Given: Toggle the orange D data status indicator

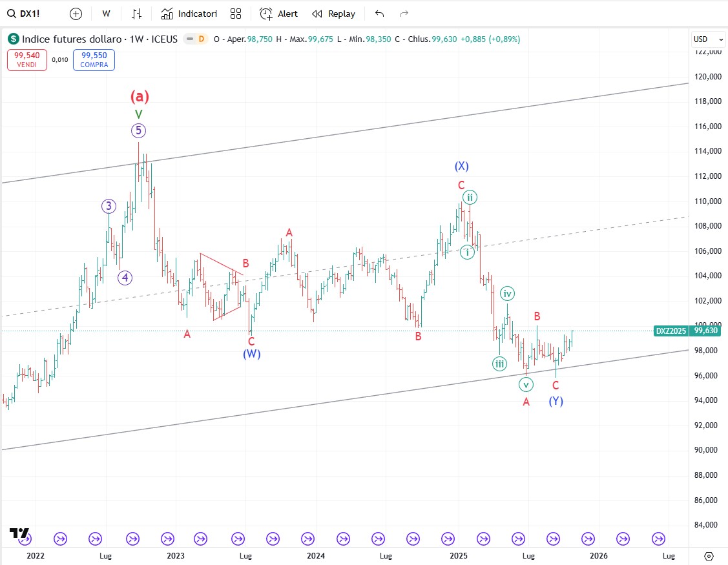Looking at the screenshot, I should click(202, 39).
